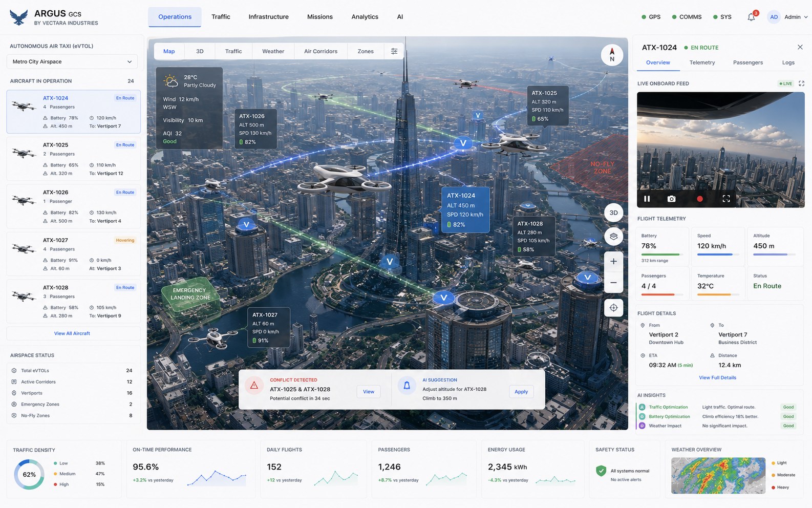Open the Traffic top navigation item

tap(221, 17)
